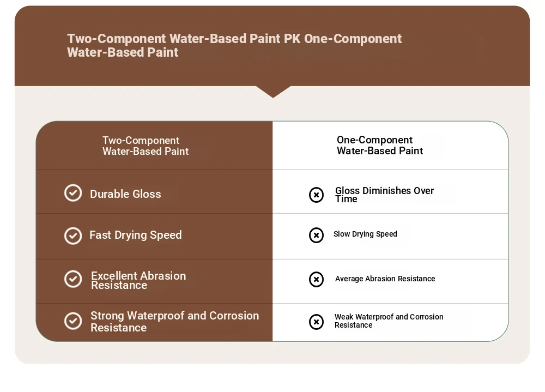Viewport: 545px width, 392px height.
Task: Click the Weak Waterproof and Corrosion Resistance text
Action: point(389,321)
